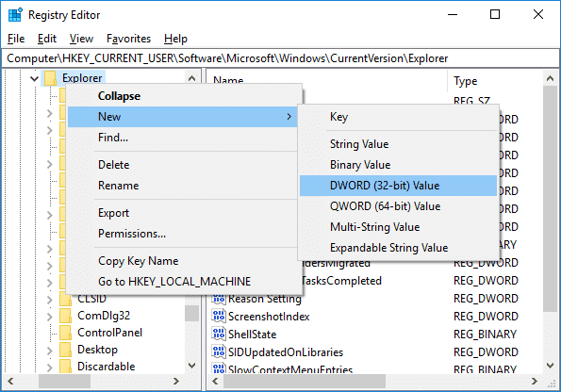Click tree pane scroll down arrow
This screenshot has width=561, height=392.
pos(192,366)
